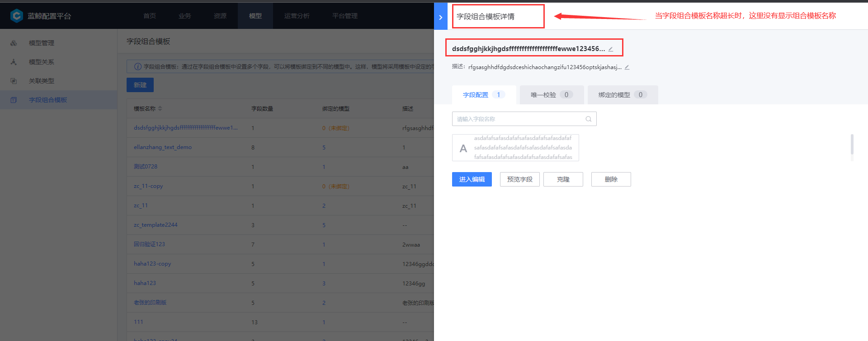Open the haha123-copy template link
Screen dimensions: 868x341
[x=152, y=264]
